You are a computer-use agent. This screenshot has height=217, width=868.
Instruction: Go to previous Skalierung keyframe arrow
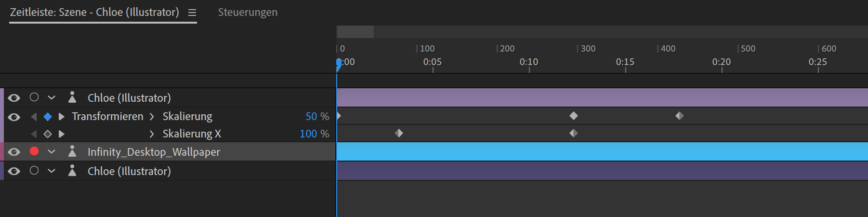34,117
